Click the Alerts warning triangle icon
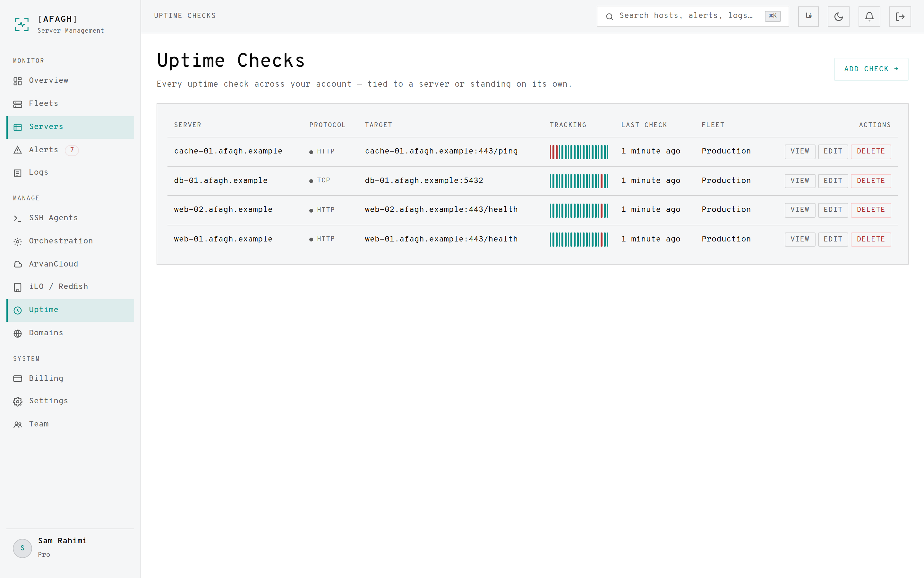 (x=18, y=150)
